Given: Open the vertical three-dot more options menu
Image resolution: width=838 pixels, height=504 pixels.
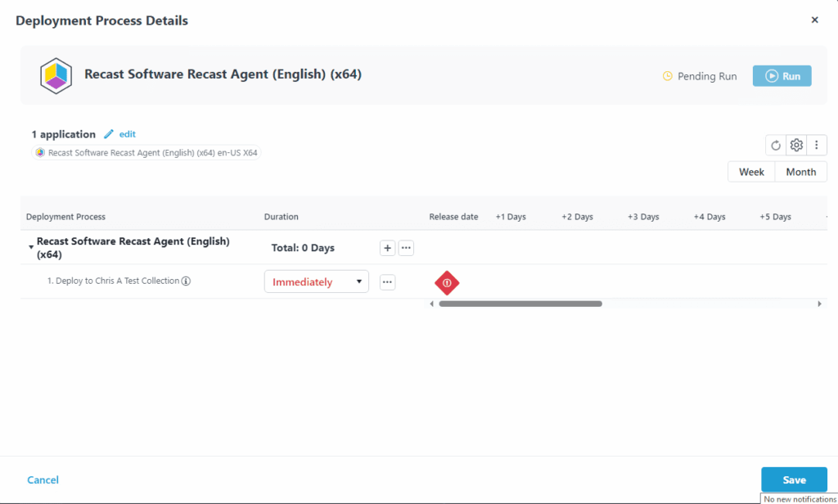Looking at the screenshot, I should (817, 146).
